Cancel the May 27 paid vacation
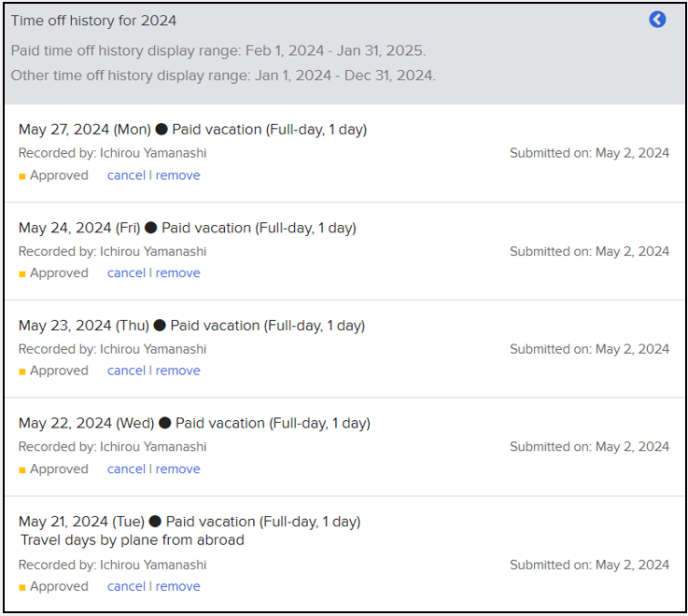 [x=126, y=175]
